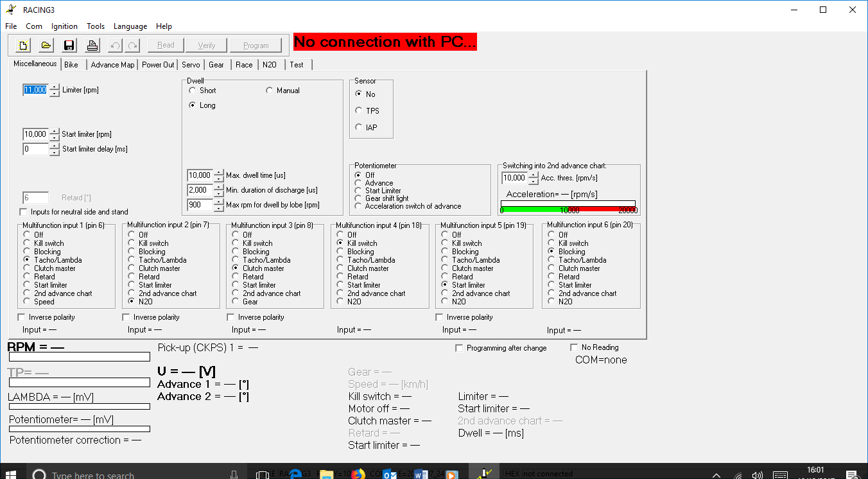This screenshot has width=868, height=479.
Task: Decrease Max. dwell time with down arrow
Action: click(x=219, y=179)
